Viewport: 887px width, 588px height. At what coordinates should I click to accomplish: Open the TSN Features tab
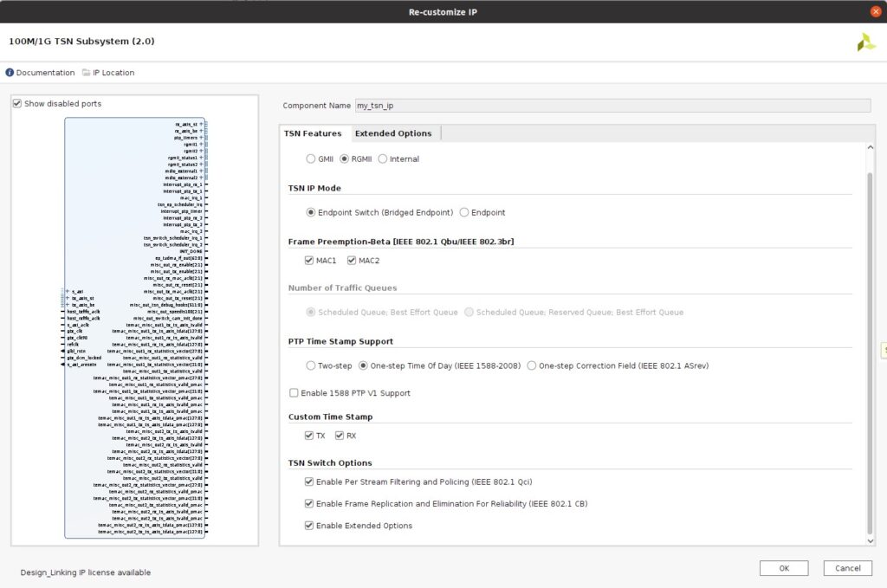pos(312,133)
